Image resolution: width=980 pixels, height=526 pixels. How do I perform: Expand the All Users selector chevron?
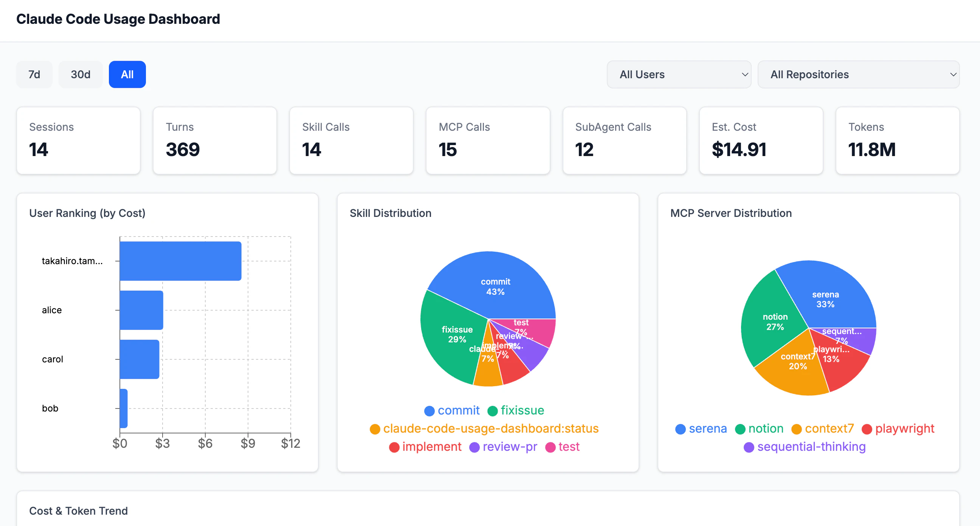point(745,74)
